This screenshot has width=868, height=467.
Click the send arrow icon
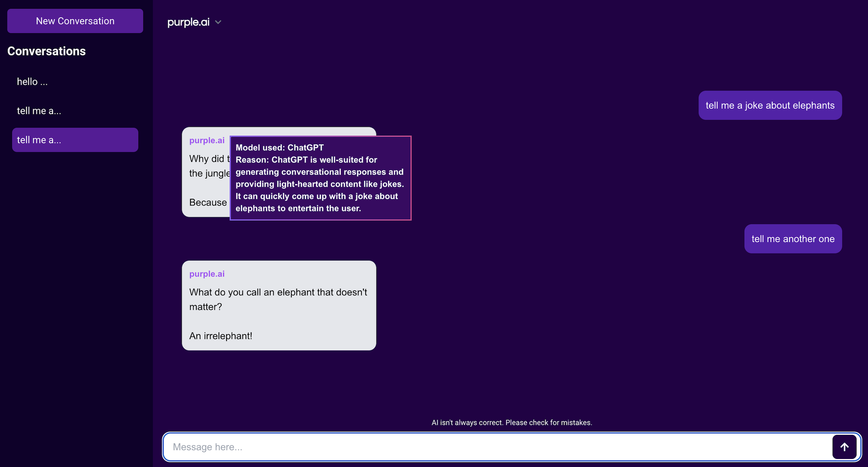(x=844, y=447)
